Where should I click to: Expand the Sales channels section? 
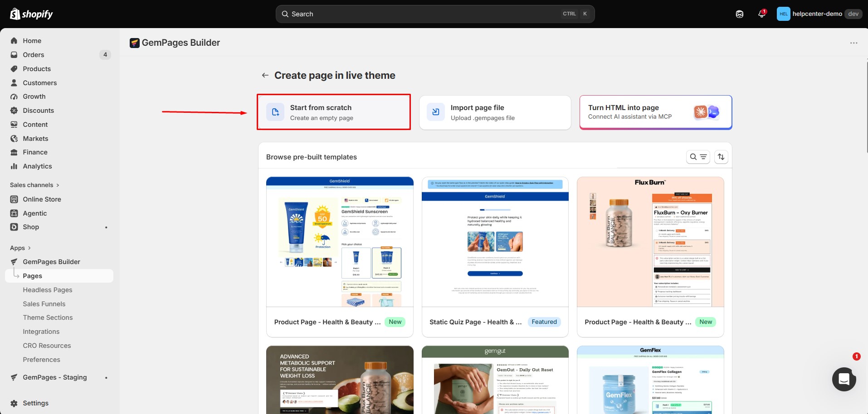(35, 185)
